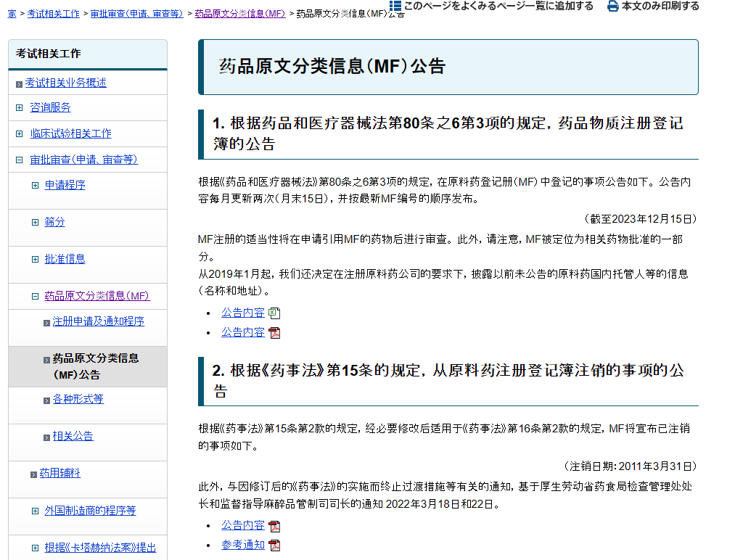Go to 考试相关业务概述 in sidebar
This screenshot has height=560, width=735.
[x=65, y=83]
